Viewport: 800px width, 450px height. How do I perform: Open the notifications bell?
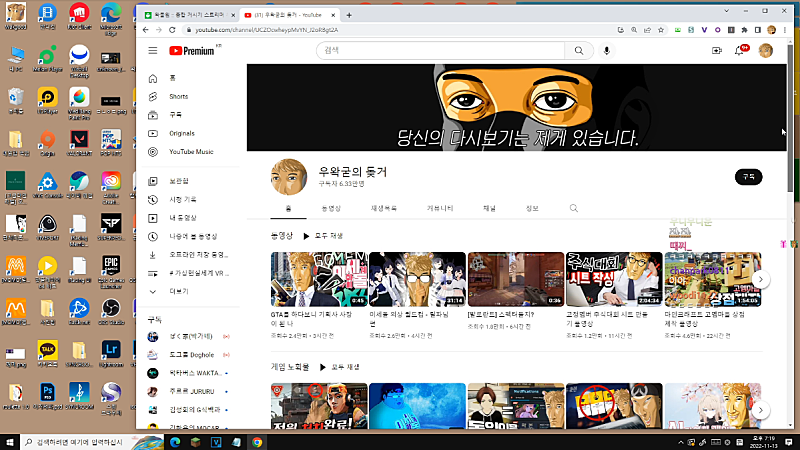[740, 50]
